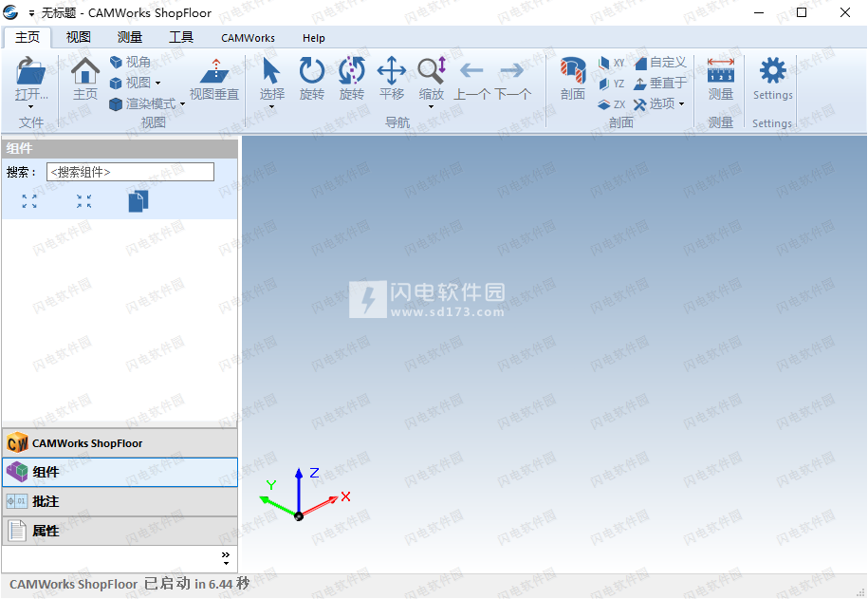Open the 属性 properties panel
This screenshot has width=868, height=599.
[120, 531]
